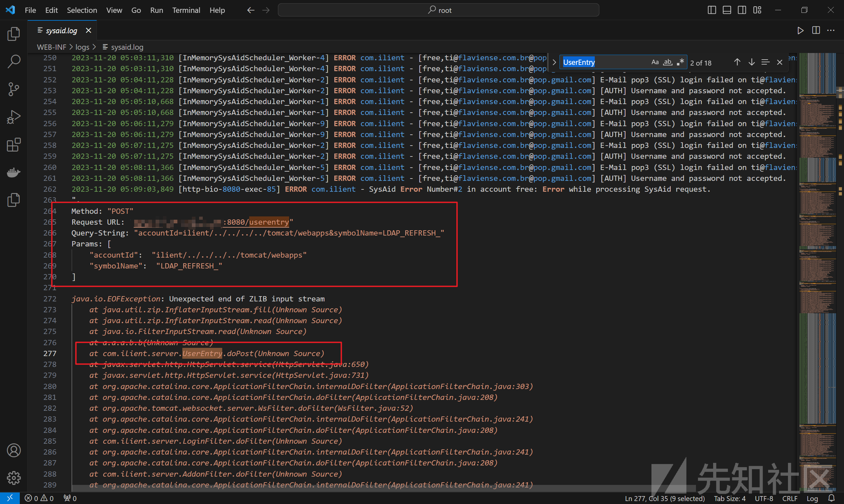Open the Search view in activity bar
844x504 pixels.
point(14,62)
